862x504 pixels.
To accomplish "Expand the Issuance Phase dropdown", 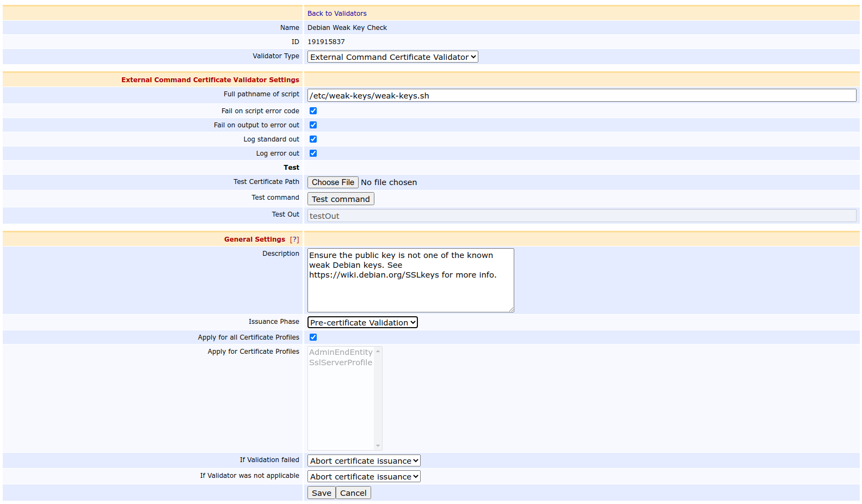I will click(x=362, y=323).
